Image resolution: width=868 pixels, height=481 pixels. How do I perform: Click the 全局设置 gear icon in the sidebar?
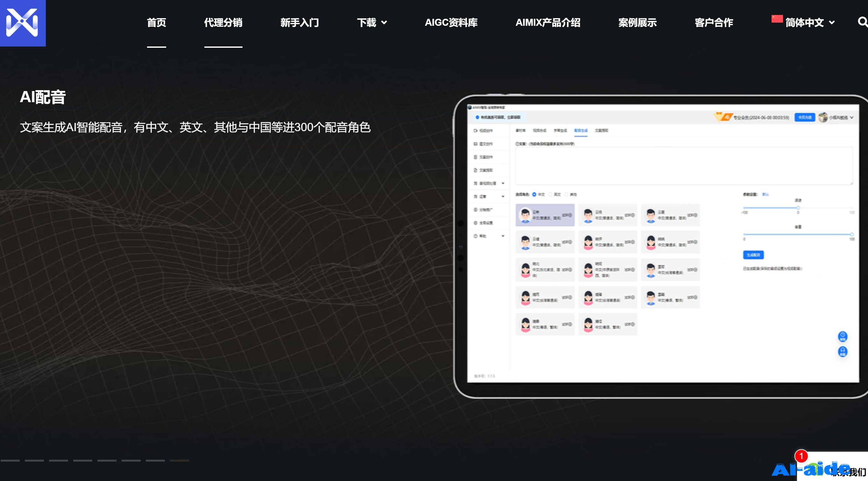click(x=476, y=223)
